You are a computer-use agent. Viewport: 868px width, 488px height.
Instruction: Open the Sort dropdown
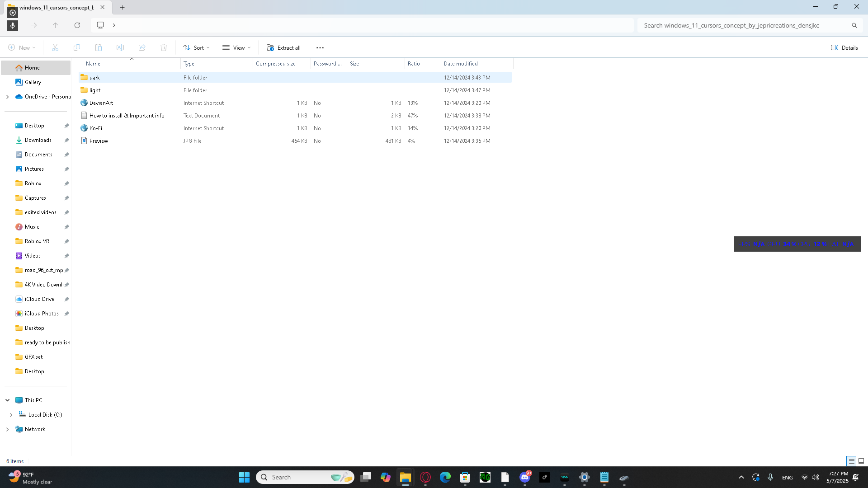point(196,47)
